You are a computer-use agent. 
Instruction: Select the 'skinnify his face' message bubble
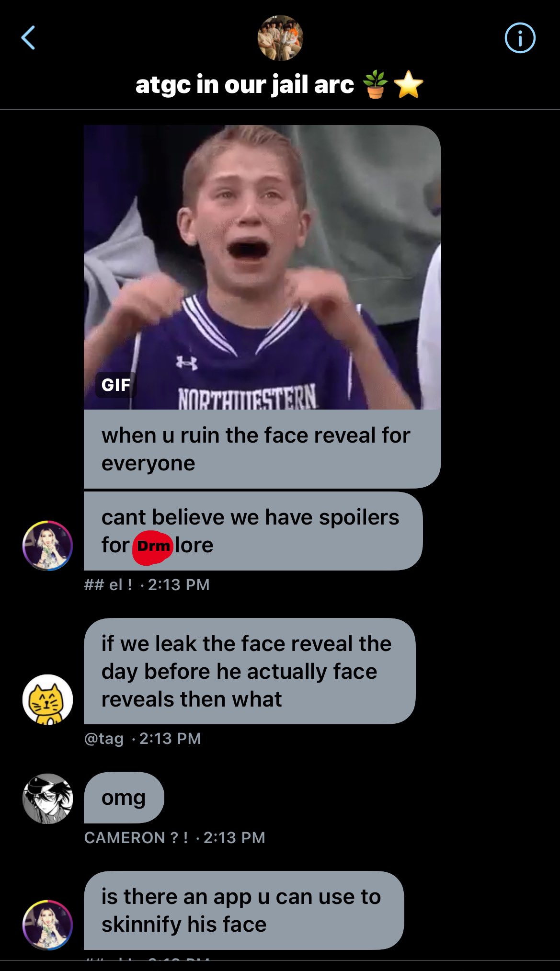[x=244, y=910]
